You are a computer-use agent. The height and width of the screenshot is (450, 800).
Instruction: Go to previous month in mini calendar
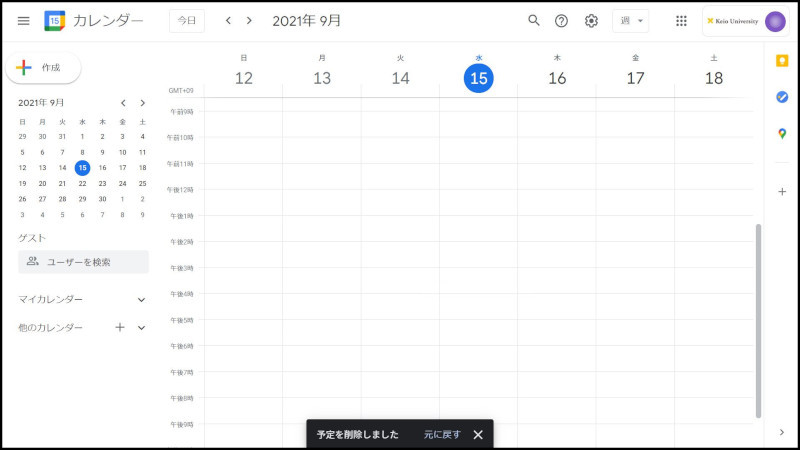(123, 103)
